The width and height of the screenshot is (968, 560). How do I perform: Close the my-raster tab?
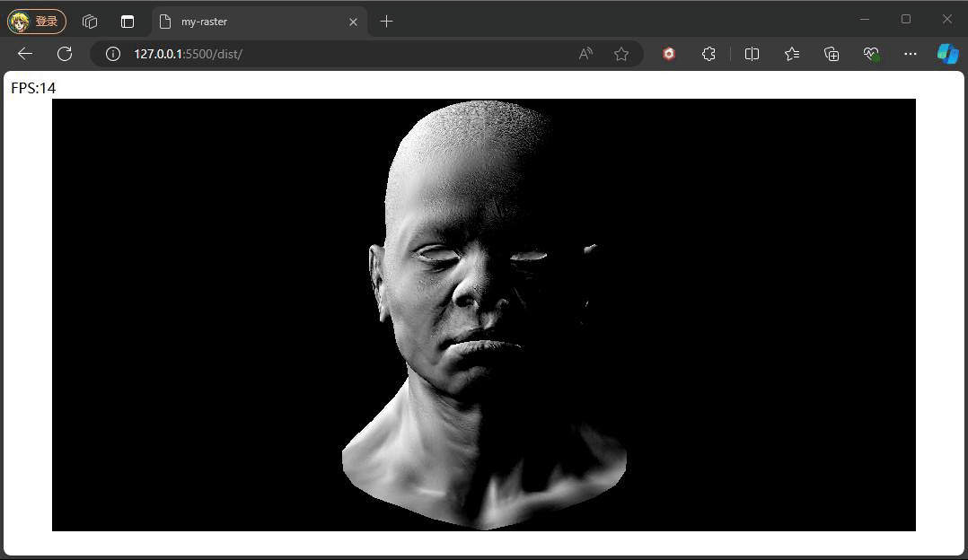pyautogui.click(x=354, y=22)
